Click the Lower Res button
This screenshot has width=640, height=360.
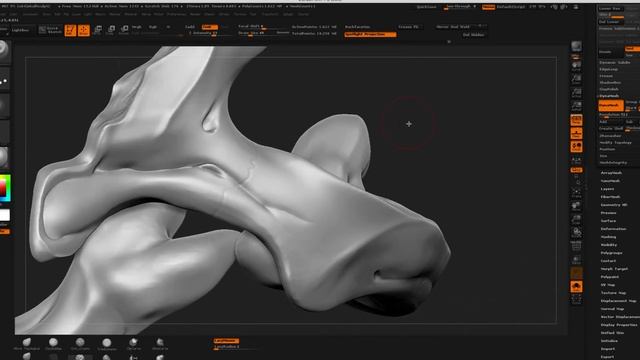(x=610, y=9)
